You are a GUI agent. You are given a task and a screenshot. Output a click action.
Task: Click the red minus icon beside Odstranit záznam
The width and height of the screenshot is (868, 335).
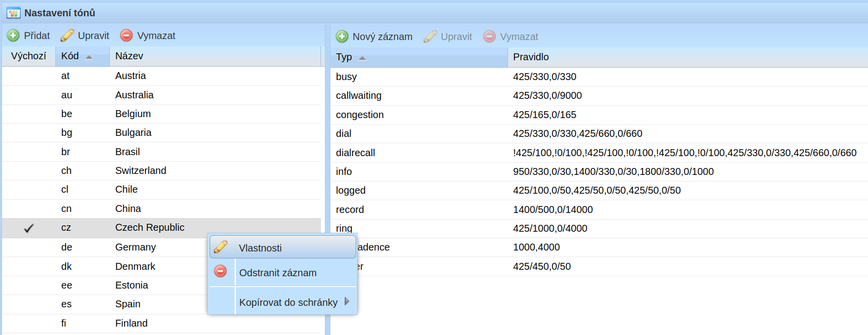[221, 271]
